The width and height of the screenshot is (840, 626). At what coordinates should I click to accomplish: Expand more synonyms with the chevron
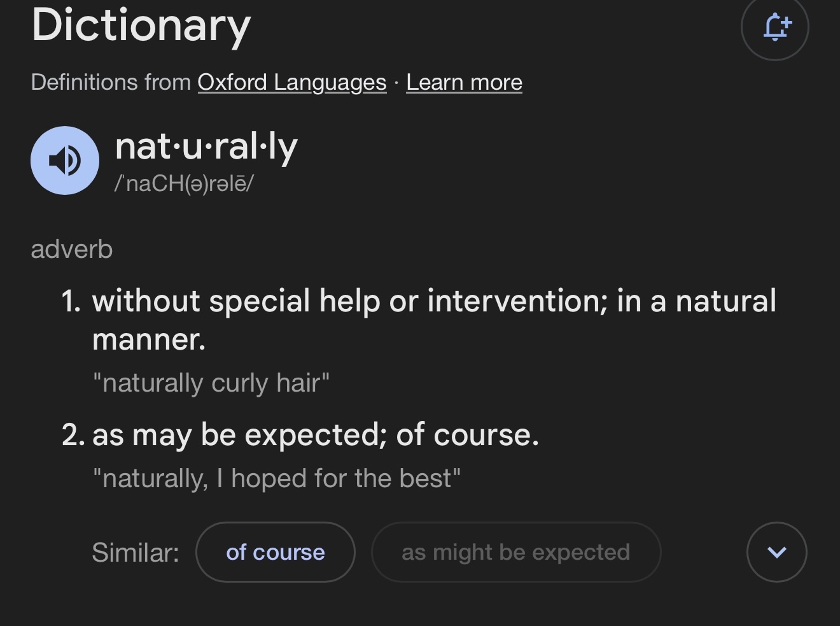coord(777,552)
